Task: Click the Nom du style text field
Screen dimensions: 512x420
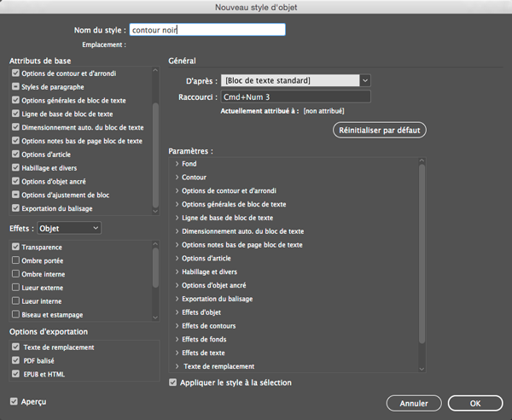Action: [x=207, y=30]
